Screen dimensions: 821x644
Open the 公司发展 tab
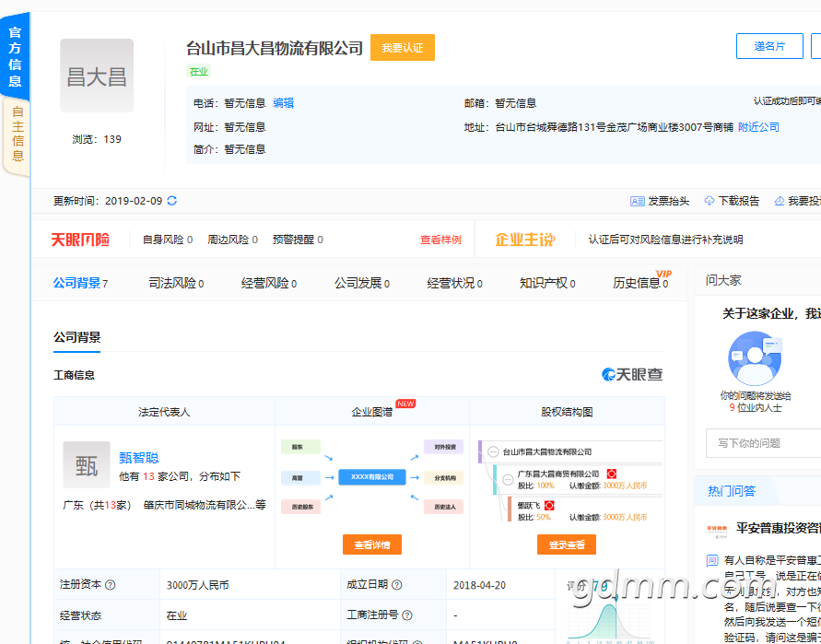pyautogui.click(x=362, y=283)
